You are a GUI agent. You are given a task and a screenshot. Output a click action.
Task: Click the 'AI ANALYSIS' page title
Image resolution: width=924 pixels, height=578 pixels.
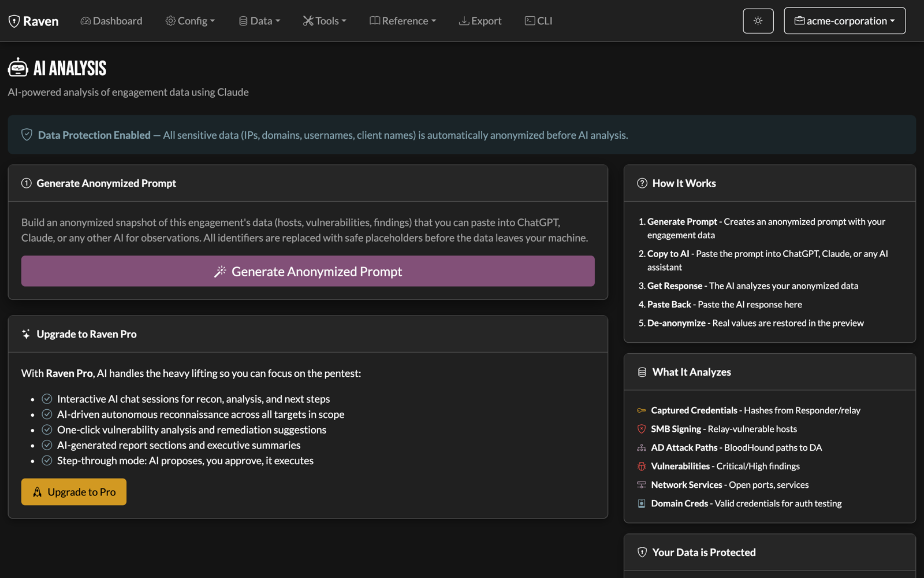(x=70, y=68)
